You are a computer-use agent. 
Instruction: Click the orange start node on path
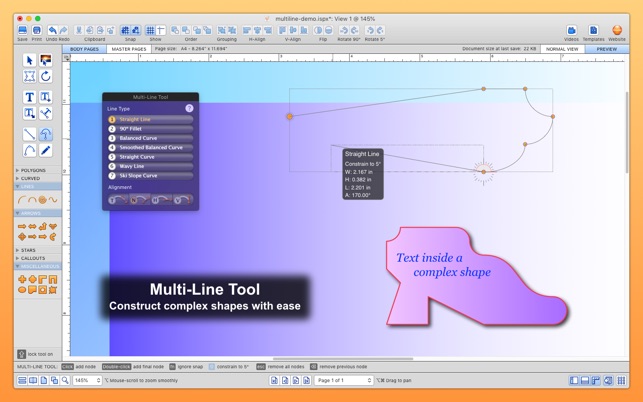[x=290, y=116]
